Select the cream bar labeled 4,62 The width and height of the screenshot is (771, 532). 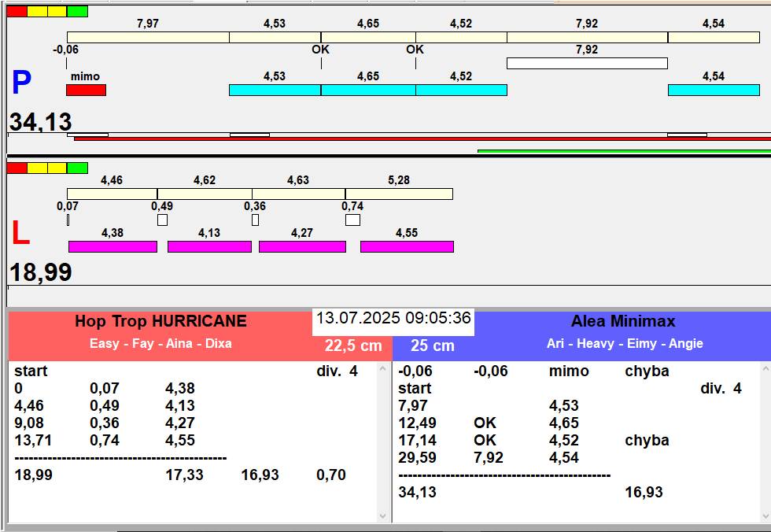click(x=205, y=194)
